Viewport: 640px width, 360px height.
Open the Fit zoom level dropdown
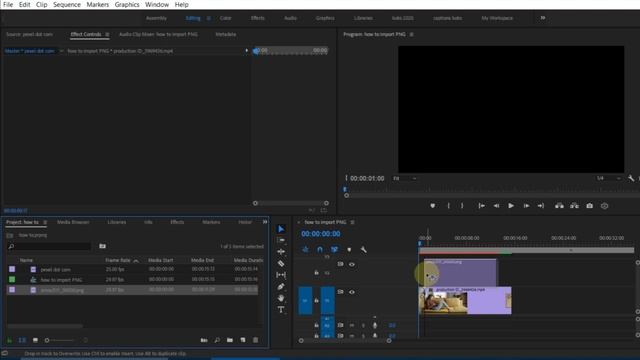point(404,178)
